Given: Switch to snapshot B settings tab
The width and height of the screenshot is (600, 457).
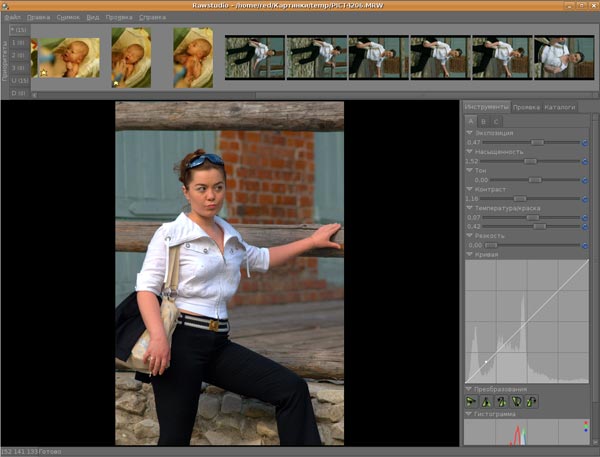Looking at the screenshot, I should [x=485, y=120].
